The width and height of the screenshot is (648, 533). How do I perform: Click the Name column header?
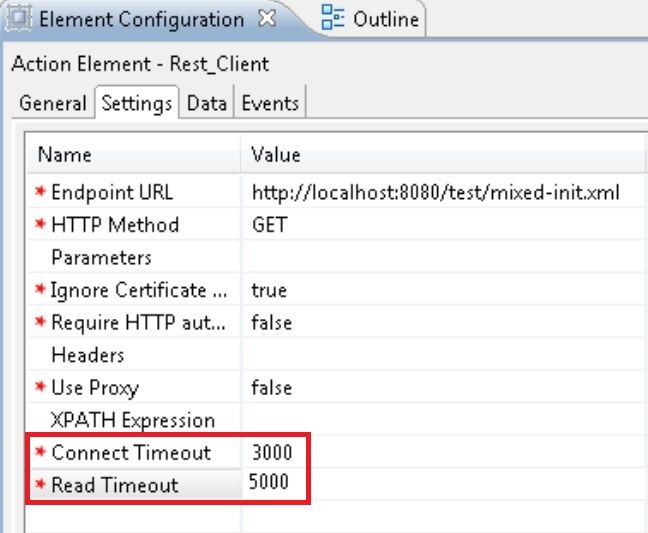64,155
